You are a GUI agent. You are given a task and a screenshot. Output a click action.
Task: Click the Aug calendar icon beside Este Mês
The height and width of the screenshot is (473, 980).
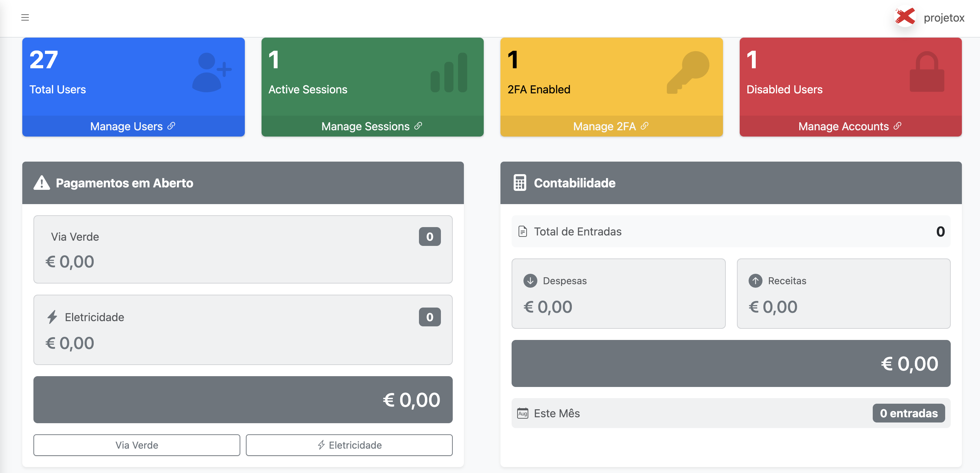tap(523, 413)
